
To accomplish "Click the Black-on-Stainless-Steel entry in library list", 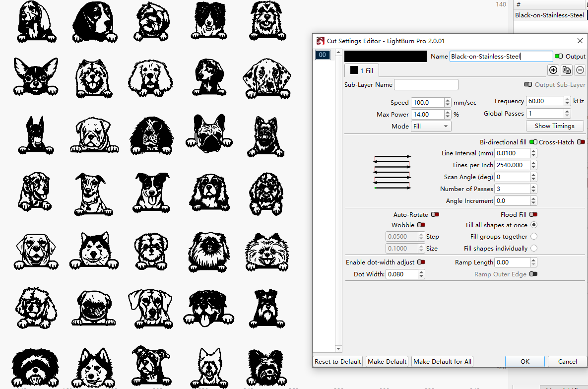I will point(549,15).
